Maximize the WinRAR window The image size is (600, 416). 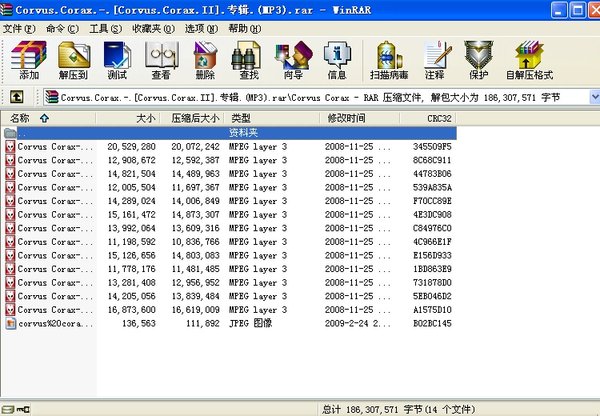[x=577, y=10]
